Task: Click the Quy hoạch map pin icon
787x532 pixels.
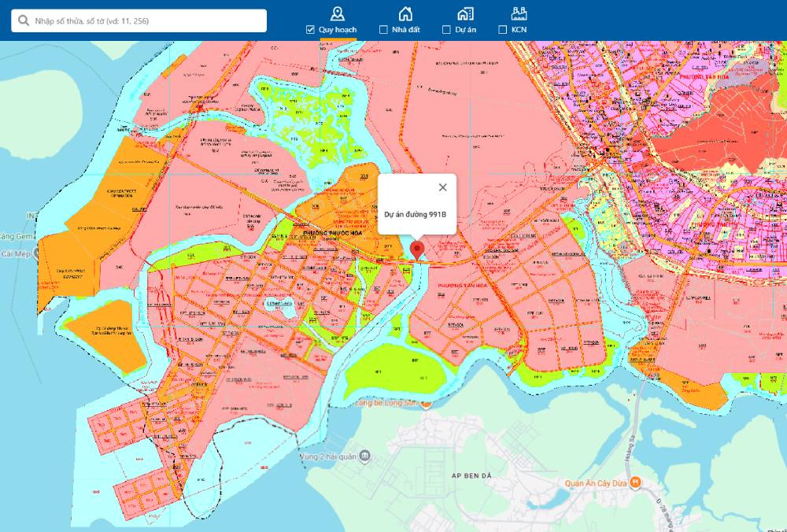Action: 338,13
